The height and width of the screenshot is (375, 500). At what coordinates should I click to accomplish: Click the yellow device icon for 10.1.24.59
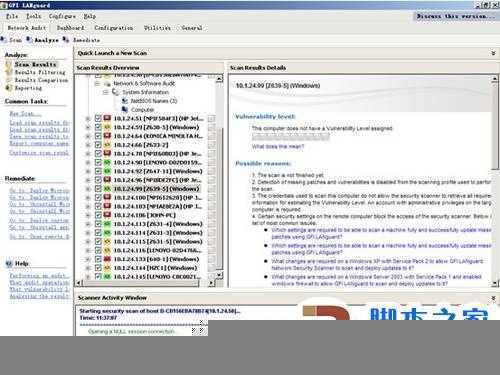coord(107,127)
